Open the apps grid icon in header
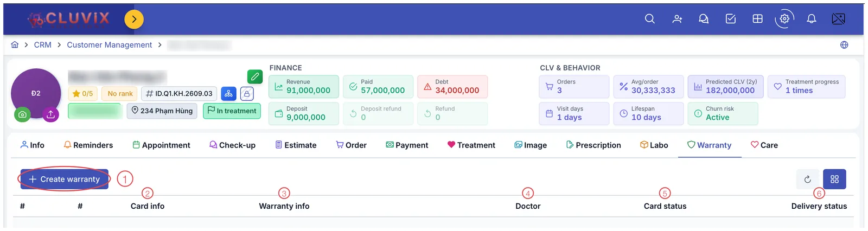Screen dimensions: 868x231 click(x=757, y=19)
